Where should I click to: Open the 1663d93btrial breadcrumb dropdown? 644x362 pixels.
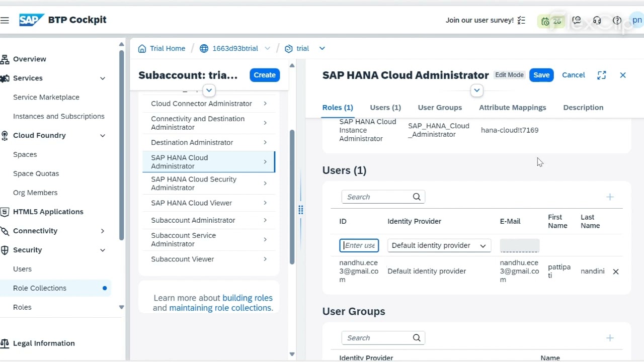pyautogui.click(x=268, y=49)
